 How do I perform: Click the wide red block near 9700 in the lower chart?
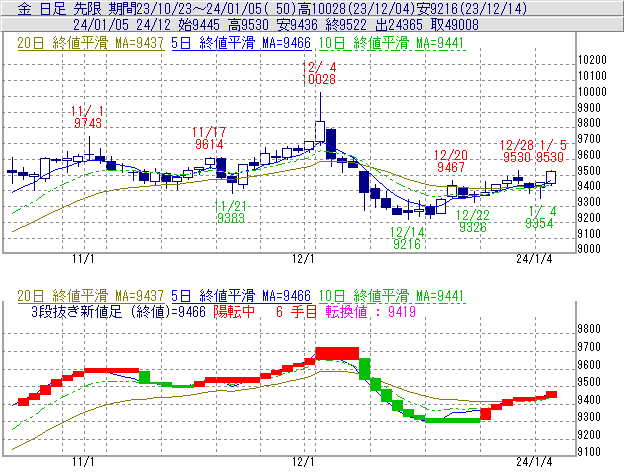[337, 353]
